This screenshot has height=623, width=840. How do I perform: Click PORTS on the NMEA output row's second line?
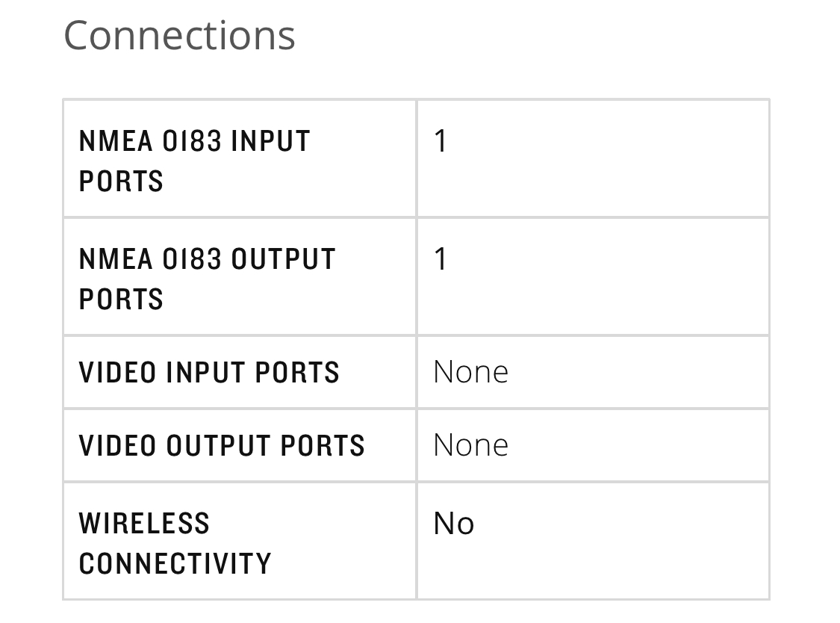tap(121, 299)
